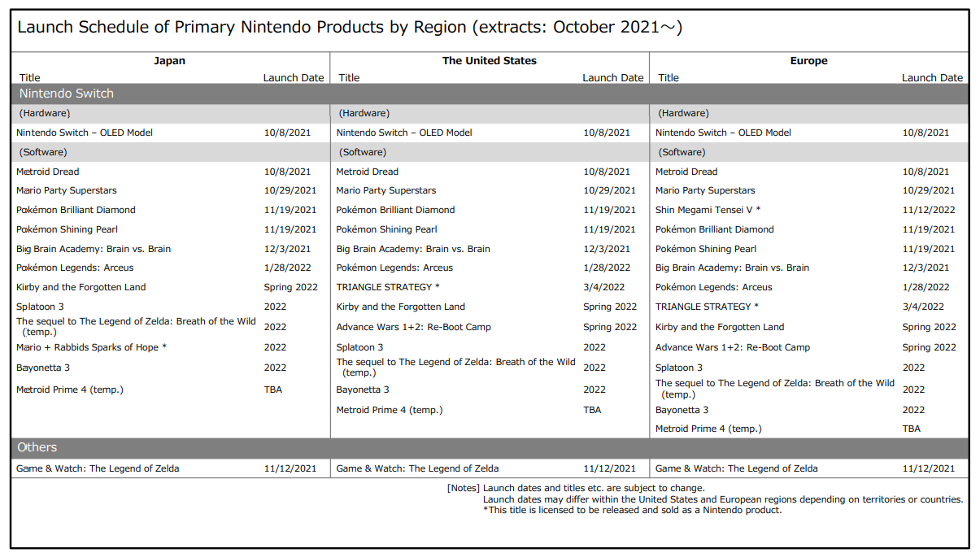Select 'Mario Party Superstars' in the Japan column
The width and height of the screenshot is (980, 553).
point(67,190)
